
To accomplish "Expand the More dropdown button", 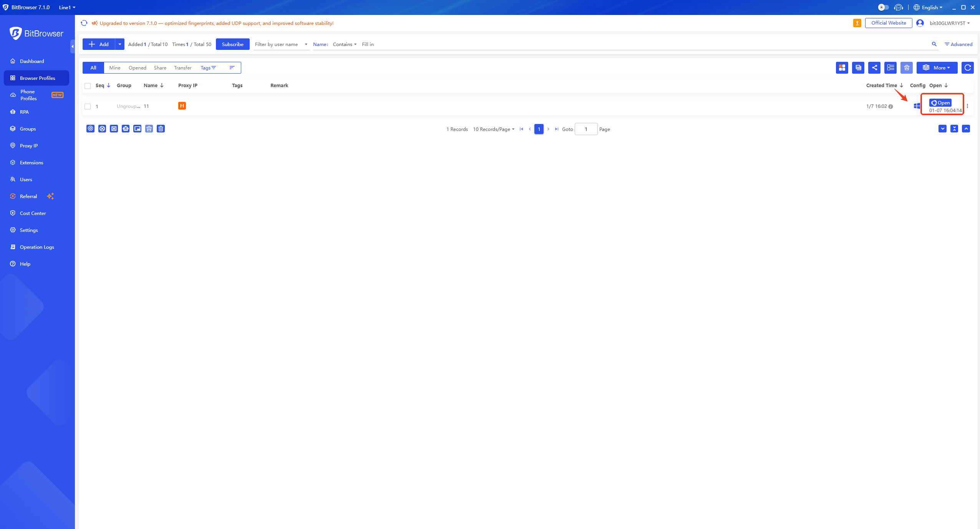I will coord(937,68).
